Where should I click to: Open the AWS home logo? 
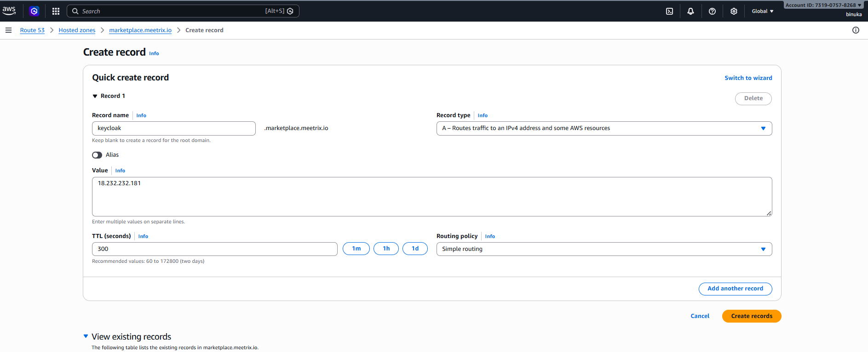[9, 11]
